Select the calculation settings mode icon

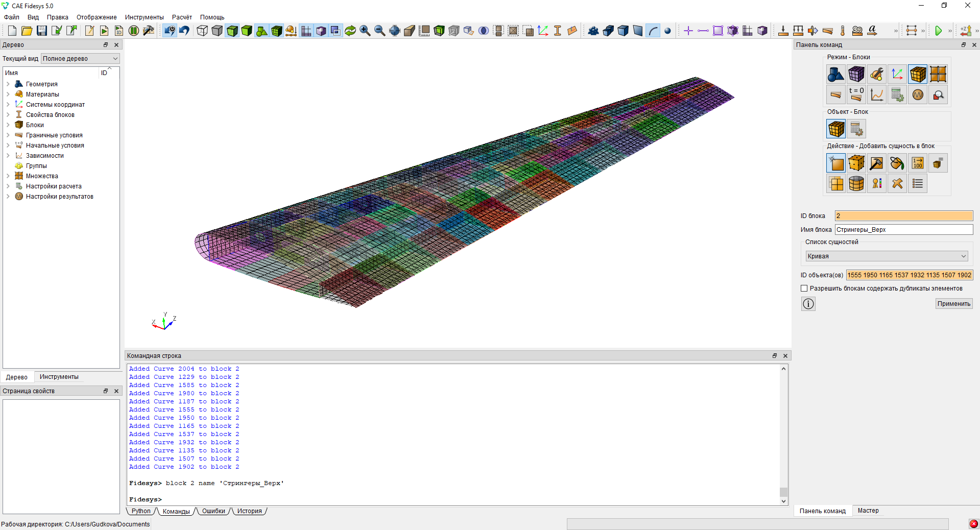(x=897, y=94)
